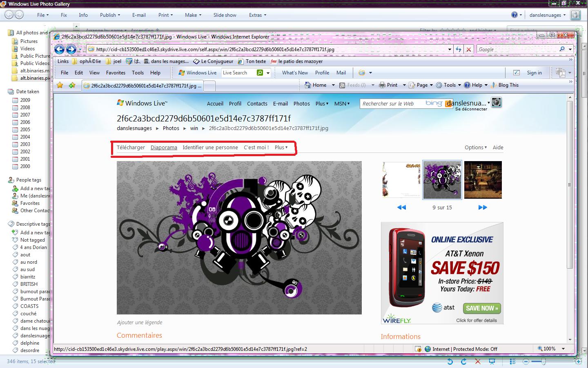The image size is (588, 368).
Task: Rotate counterclockwise in Photo Gallery
Action: 450,361
